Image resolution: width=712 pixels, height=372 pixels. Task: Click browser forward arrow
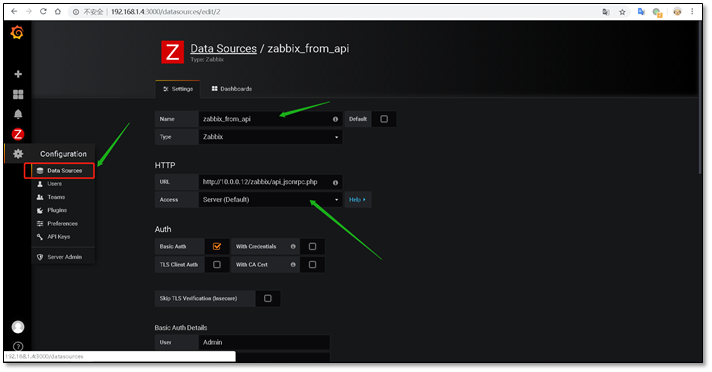[x=29, y=11]
